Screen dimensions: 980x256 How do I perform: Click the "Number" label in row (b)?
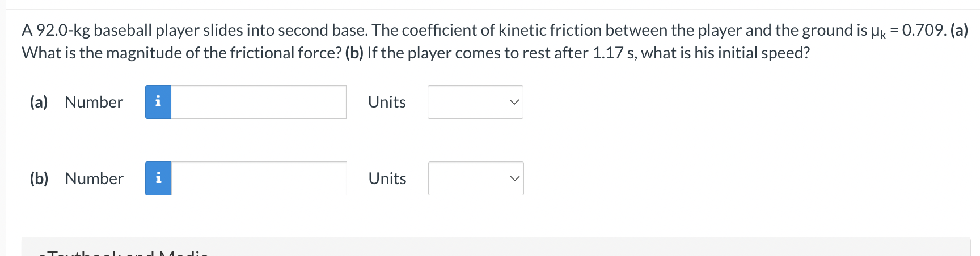click(x=94, y=178)
